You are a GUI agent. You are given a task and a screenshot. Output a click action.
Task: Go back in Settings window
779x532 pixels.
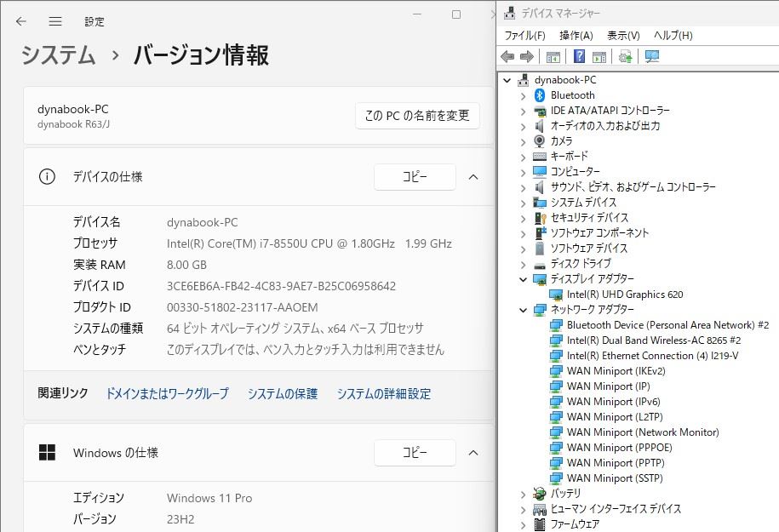21,21
